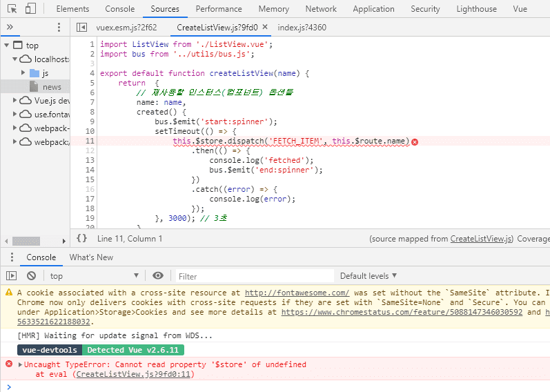
Task: Open CreateListView.js?9fd0:11 error source link
Action: pos(133,374)
